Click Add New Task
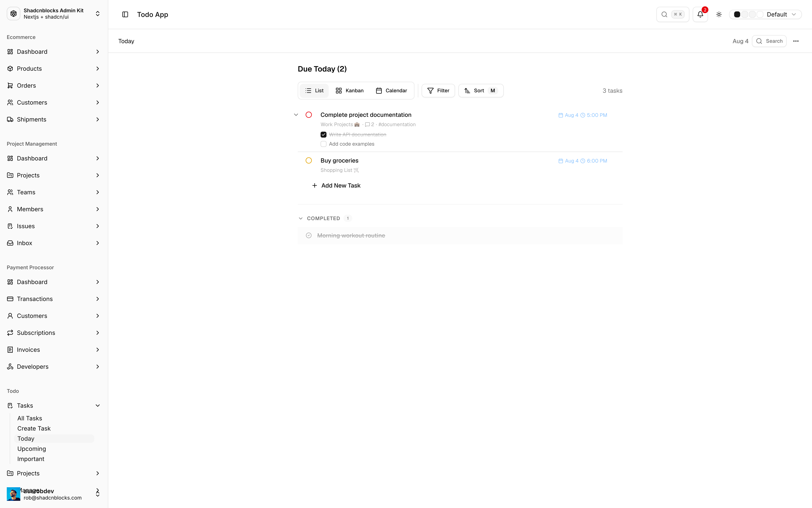This screenshot has width=812, height=508. point(336,185)
